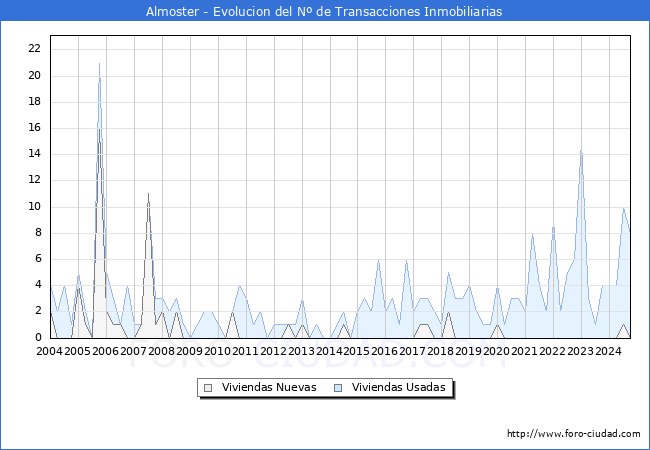Click the foro-ciudad.com URL text

pos(574,433)
